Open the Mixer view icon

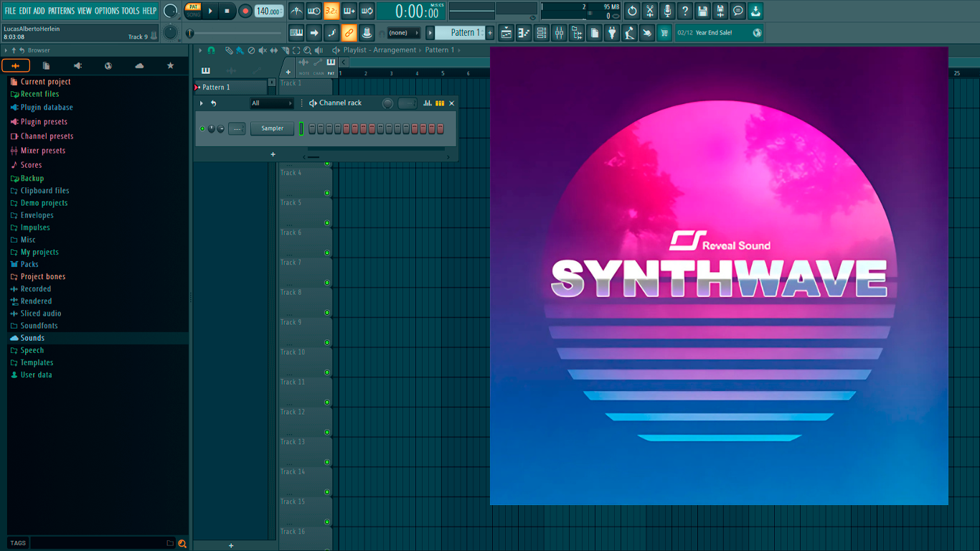(x=559, y=33)
